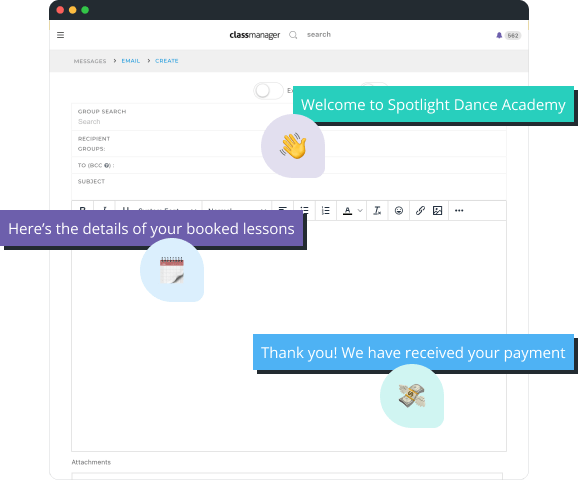Focus the top search field
Image resolution: width=578 pixels, height=480 pixels.
[319, 34]
